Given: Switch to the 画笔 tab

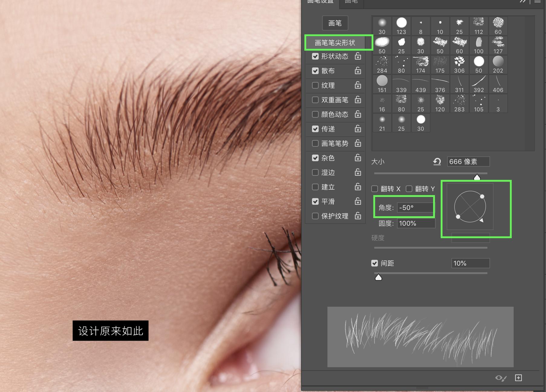Looking at the screenshot, I should pos(351,2).
